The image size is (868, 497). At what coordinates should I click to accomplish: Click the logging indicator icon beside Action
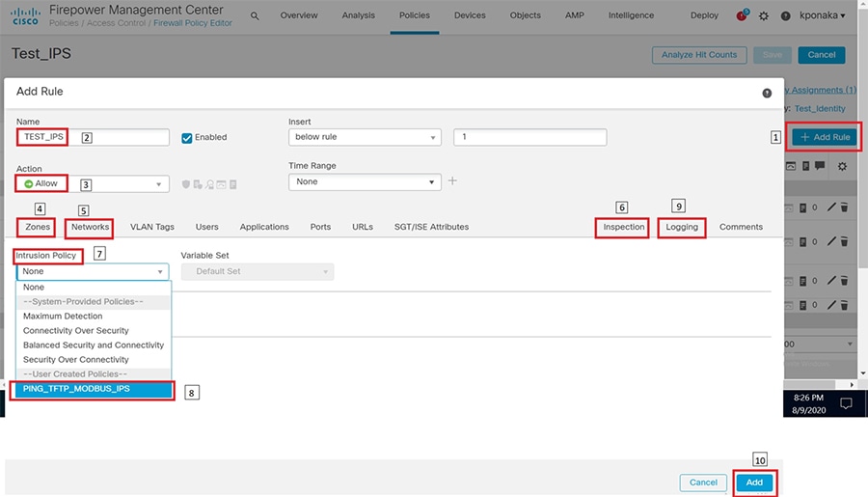(x=233, y=184)
